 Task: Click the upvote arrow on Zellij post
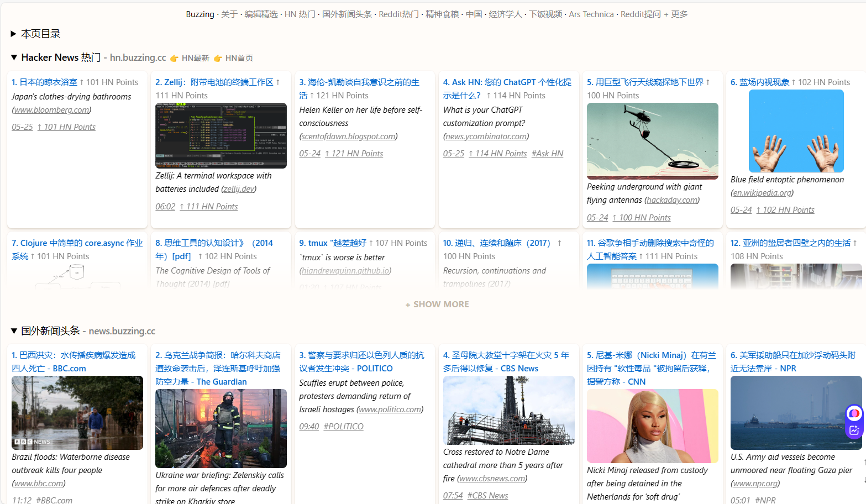coord(278,82)
